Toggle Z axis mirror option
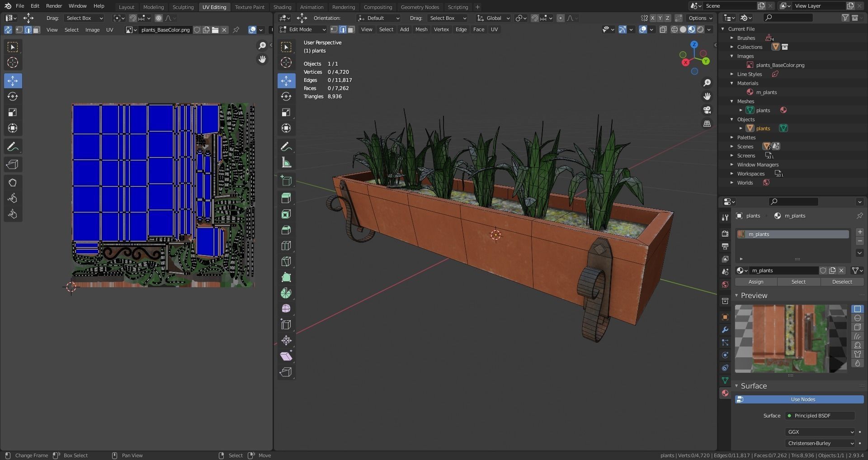 [x=667, y=18]
